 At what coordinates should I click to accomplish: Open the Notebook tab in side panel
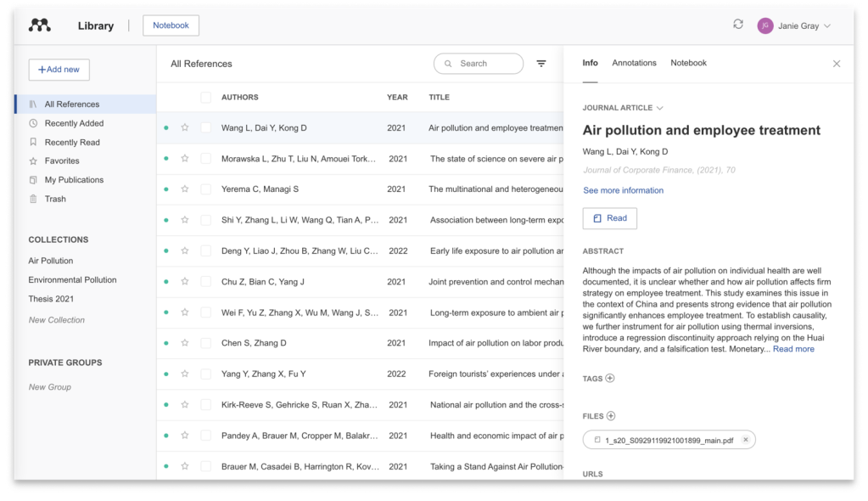coord(688,63)
